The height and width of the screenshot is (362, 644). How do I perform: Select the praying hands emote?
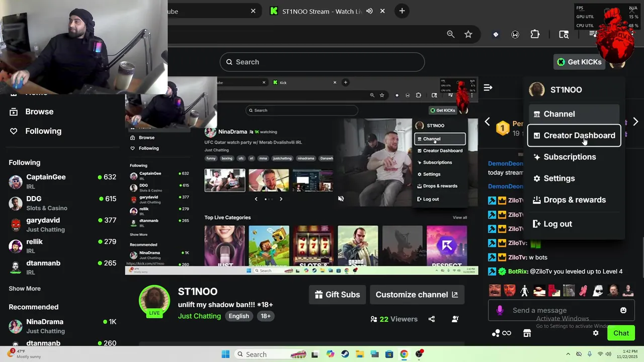point(584,291)
